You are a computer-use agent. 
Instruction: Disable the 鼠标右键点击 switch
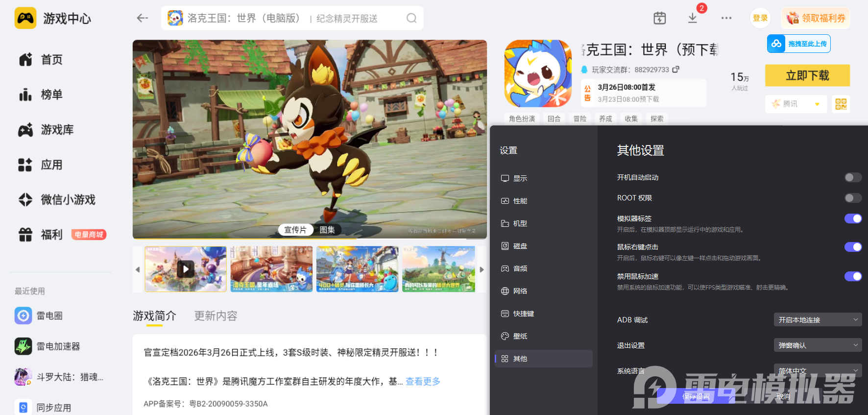pos(853,247)
